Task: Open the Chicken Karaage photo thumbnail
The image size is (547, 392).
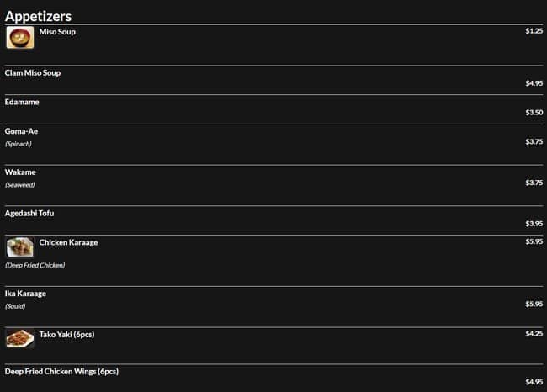Action: point(20,247)
